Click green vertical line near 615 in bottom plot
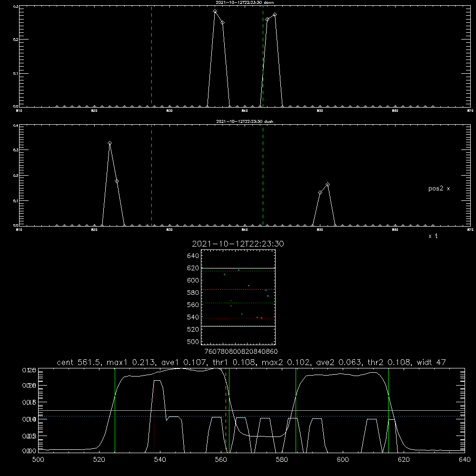 pos(388,410)
